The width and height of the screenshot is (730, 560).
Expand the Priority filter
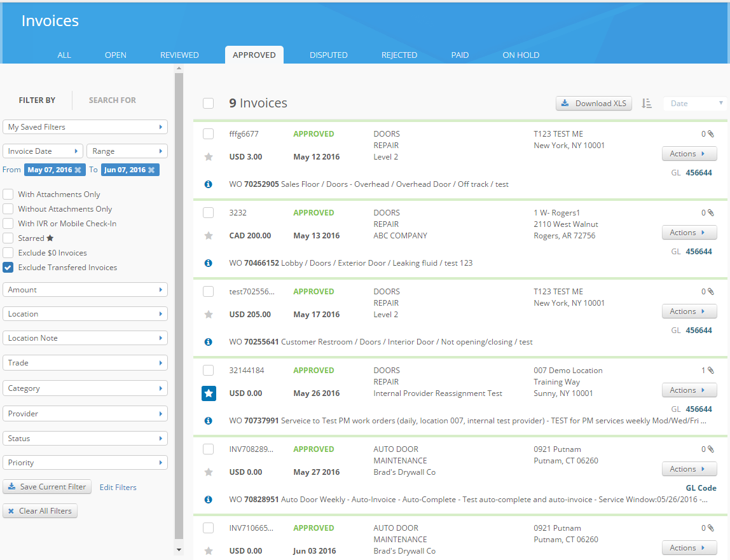coord(85,463)
